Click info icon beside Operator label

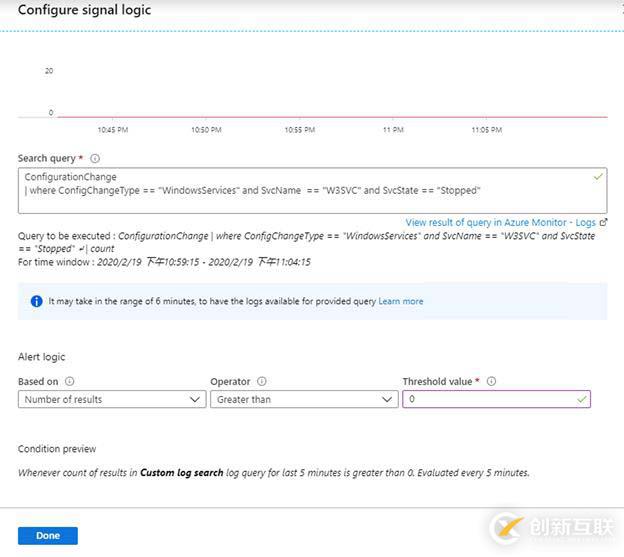point(261,381)
